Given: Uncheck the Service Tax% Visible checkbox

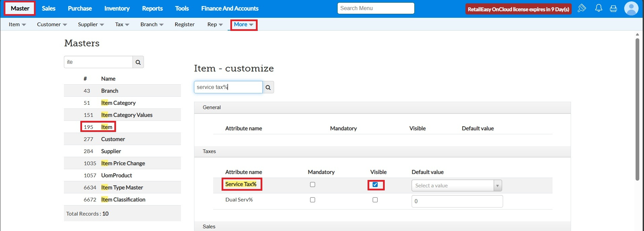Looking at the screenshot, I should [375, 185].
